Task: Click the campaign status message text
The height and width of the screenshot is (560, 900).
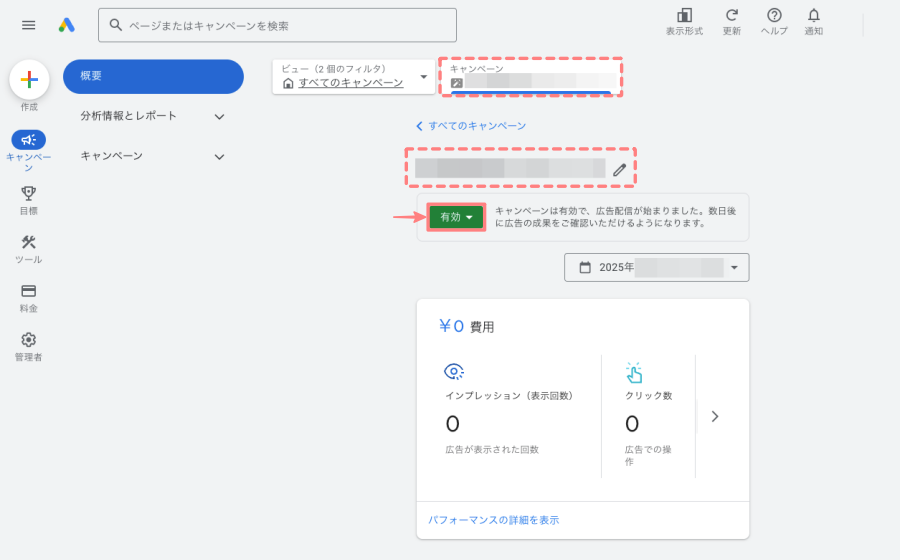Action: click(615, 217)
